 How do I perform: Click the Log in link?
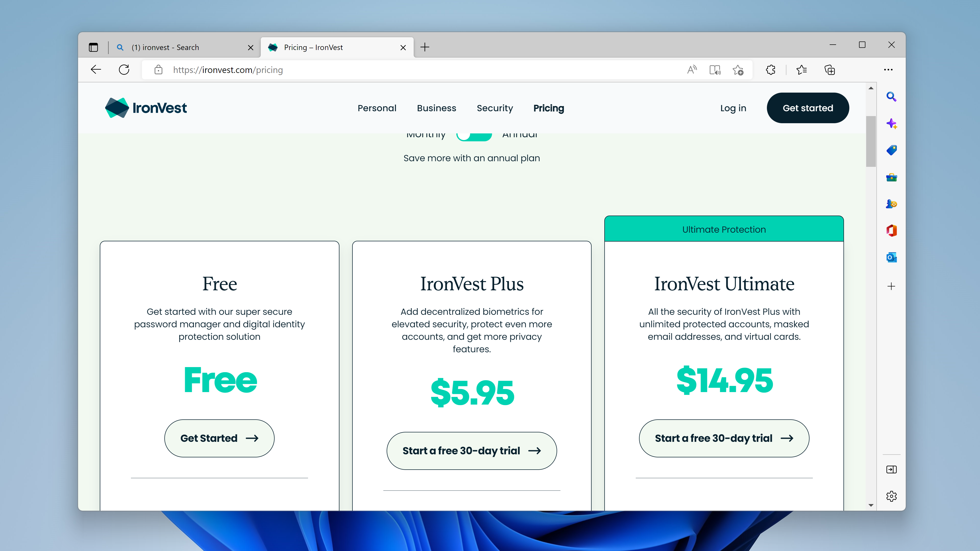coord(733,108)
